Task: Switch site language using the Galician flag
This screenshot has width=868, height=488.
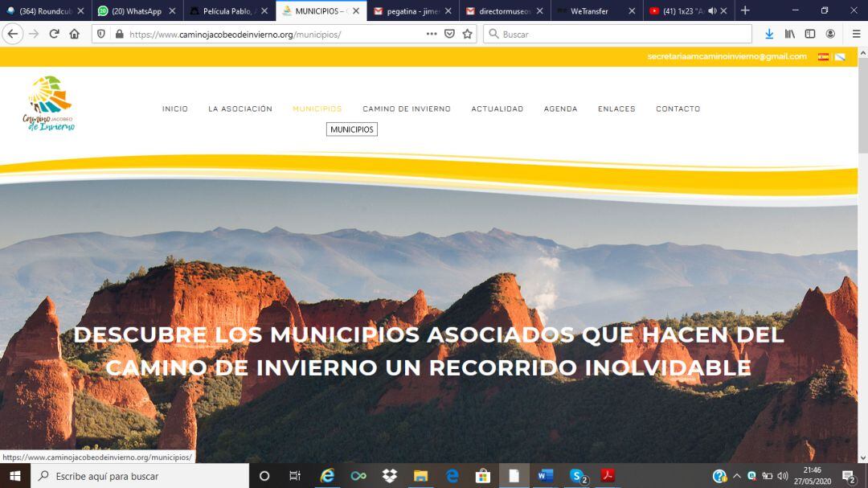Action: 839,56
